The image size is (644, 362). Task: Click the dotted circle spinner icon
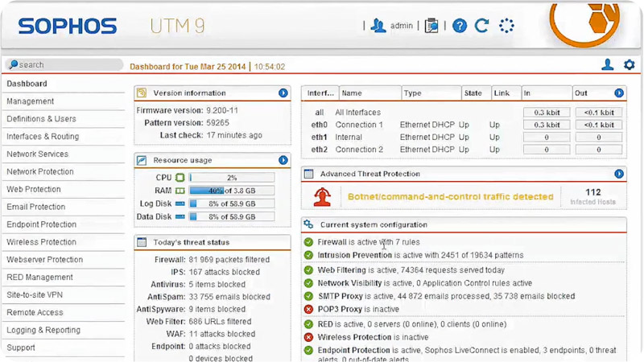[x=506, y=26]
